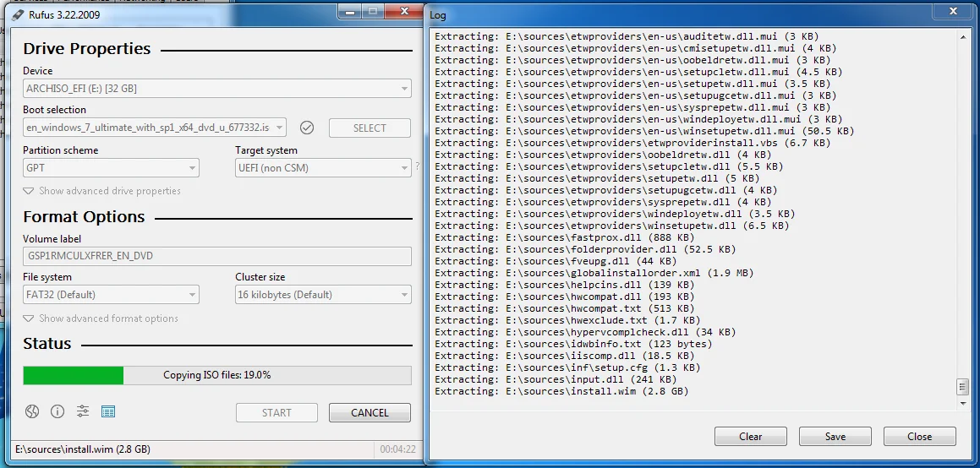
Task: Open the Device dropdown
Action: [216, 88]
